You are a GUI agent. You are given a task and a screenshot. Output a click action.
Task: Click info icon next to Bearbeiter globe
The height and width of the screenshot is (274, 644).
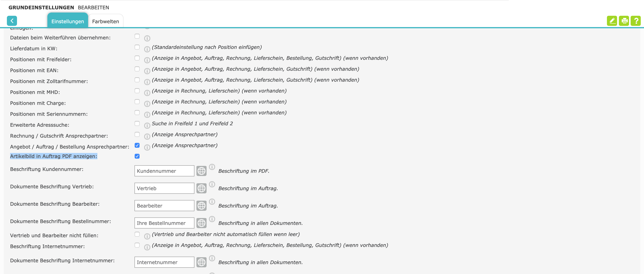pos(212,202)
